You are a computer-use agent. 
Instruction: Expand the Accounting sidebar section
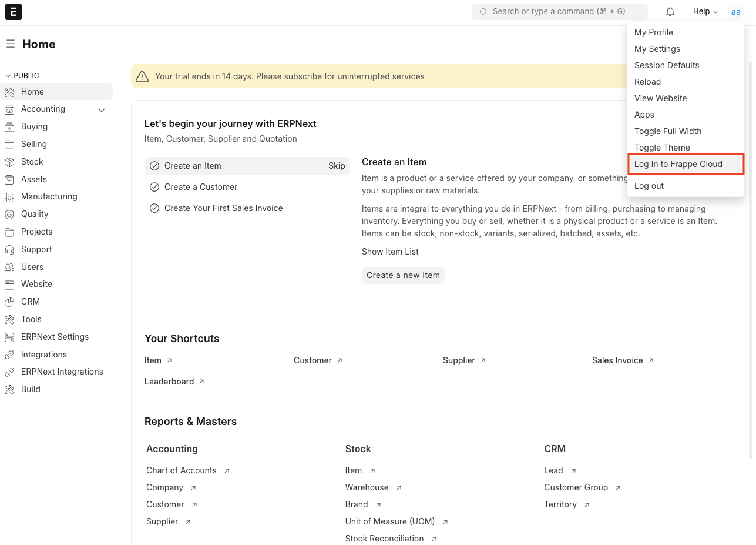point(102,110)
